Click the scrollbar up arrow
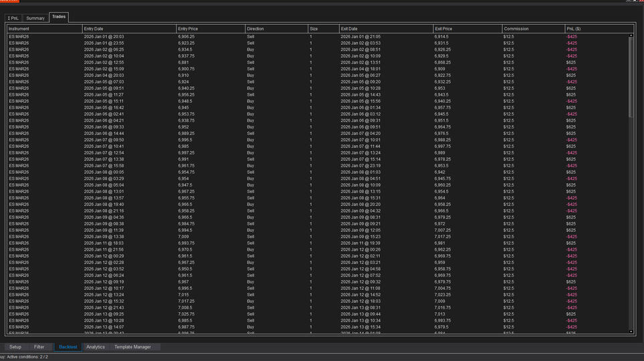The width and height of the screenshot is (644, 361). [631, 35]
